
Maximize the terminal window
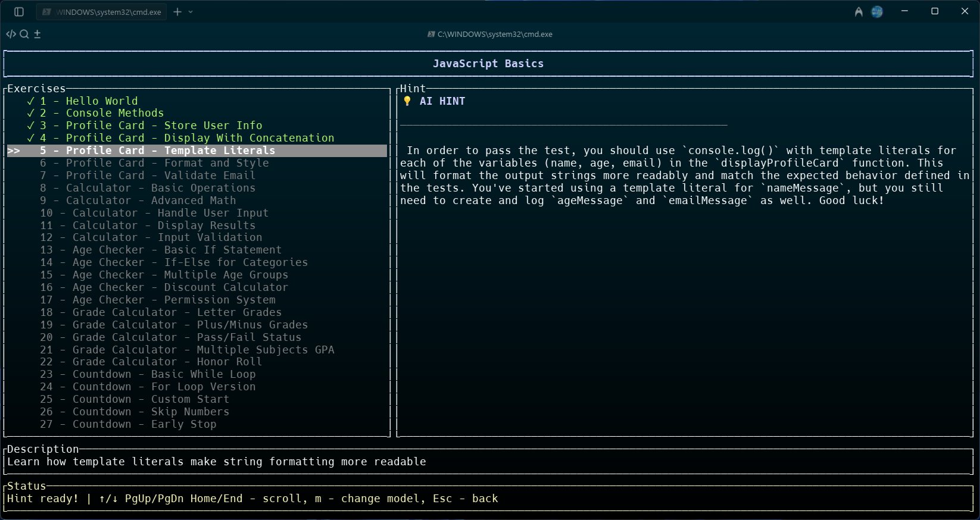click(935, 11)
